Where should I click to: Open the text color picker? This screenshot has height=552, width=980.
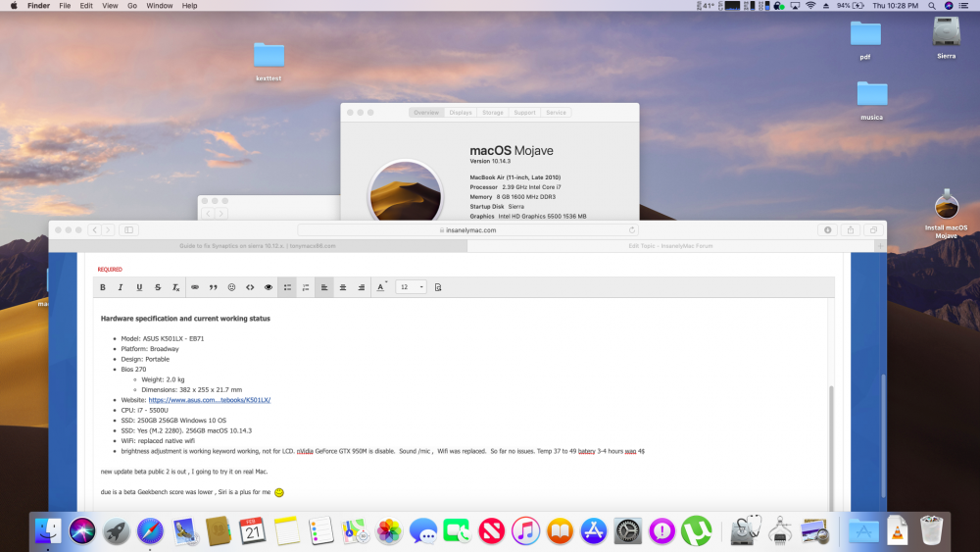tap(380, 287)
